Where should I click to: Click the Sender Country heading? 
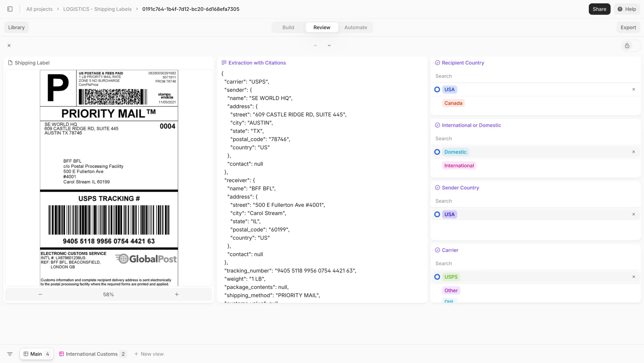(460, 188)
